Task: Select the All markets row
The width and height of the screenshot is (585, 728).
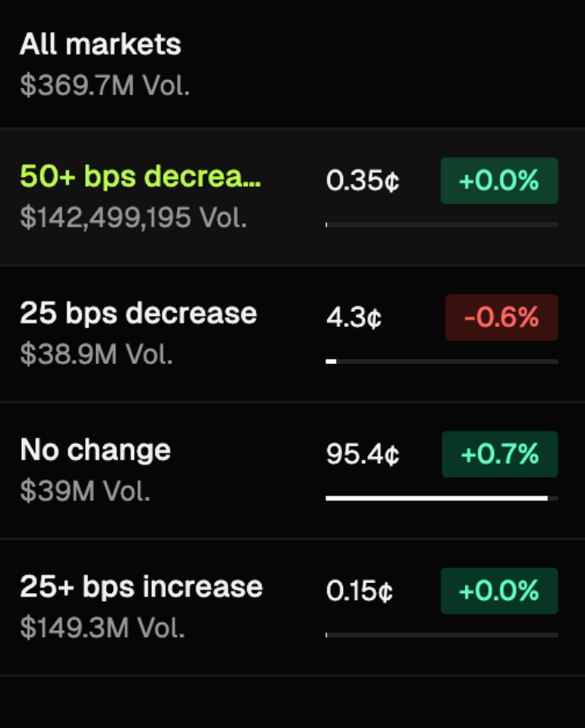Action: (x=100, y=44)
